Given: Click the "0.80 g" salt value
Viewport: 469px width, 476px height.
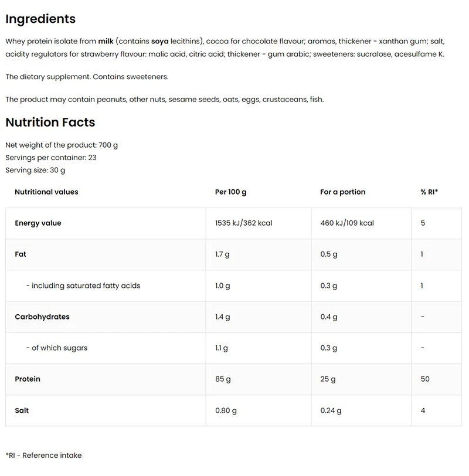Looking at the screenshot, I should click(x=226, y=411).
